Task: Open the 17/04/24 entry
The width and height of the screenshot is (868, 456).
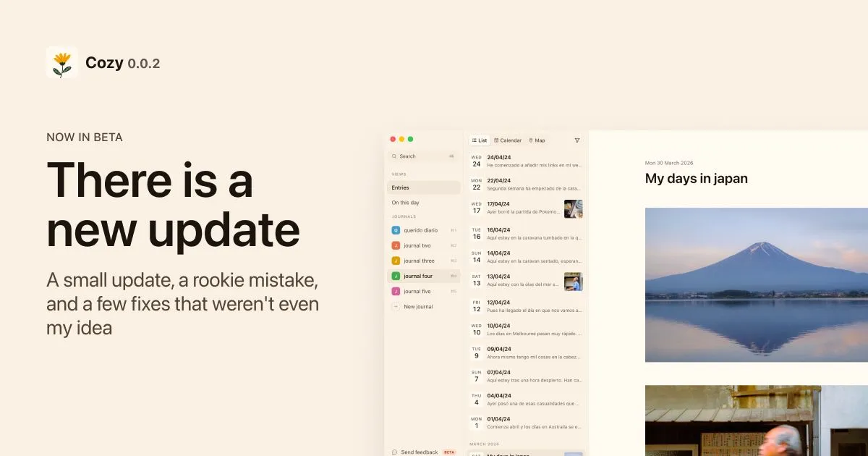Action: 526,208
